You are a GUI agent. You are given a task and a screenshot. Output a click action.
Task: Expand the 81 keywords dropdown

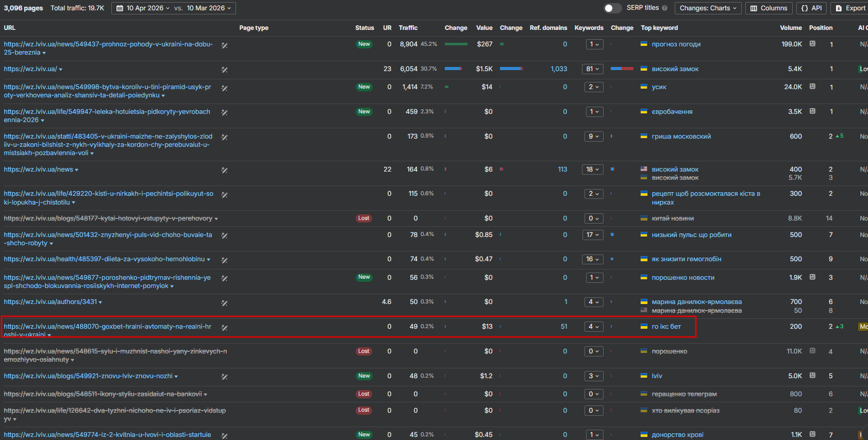[593, 69]
